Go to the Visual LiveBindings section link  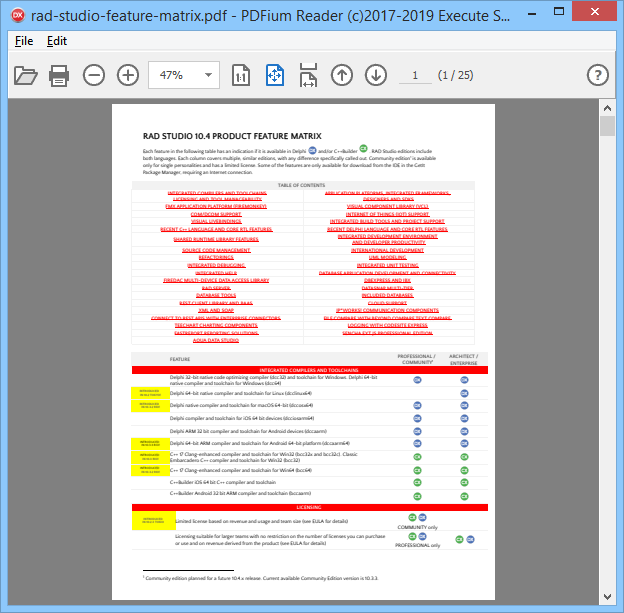216,221
